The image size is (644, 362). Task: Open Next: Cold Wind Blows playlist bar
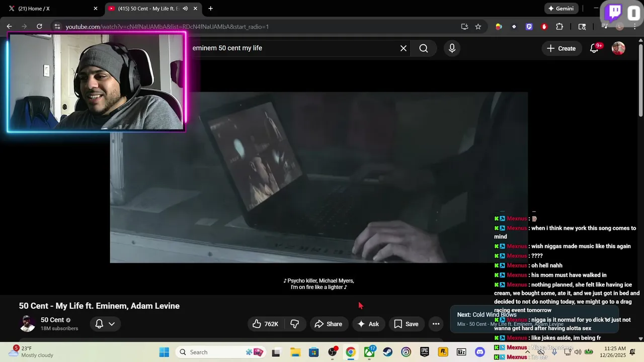tap(533, 319)
